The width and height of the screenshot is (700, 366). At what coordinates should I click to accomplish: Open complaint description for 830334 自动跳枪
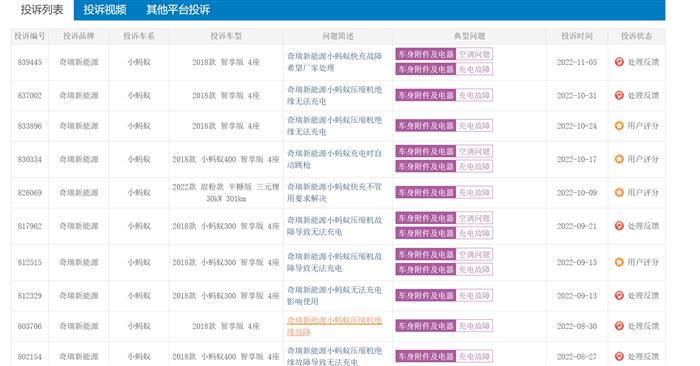pos(334,159)
